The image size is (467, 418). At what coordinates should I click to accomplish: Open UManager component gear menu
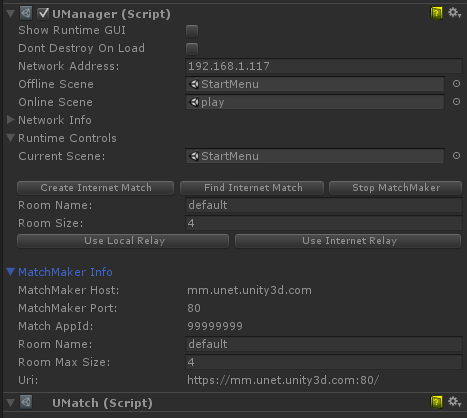[x=454, y=13]
